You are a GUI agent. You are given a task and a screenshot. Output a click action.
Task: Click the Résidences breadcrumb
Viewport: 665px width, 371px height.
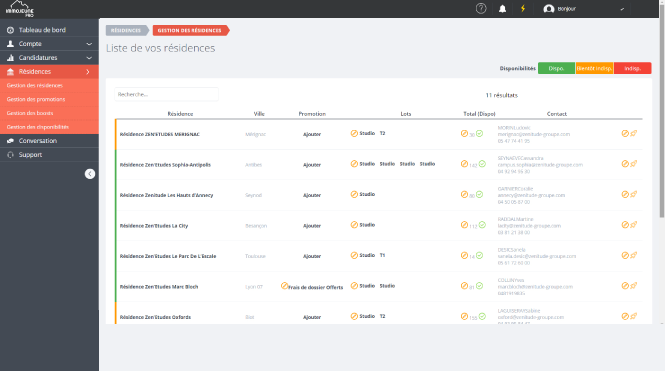(x=126, y=31)
